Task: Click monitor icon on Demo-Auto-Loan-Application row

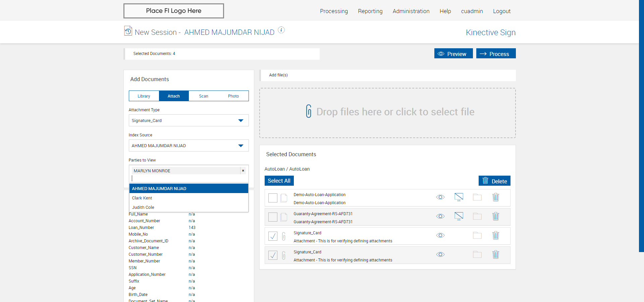Action: click(x=459, y=197)
